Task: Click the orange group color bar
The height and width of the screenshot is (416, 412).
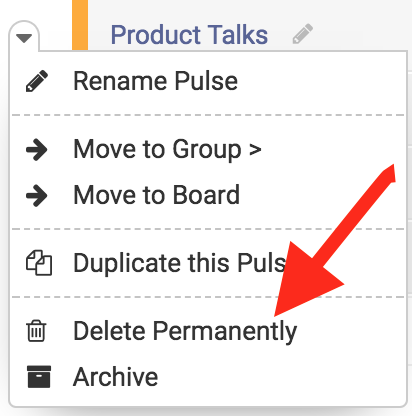Action: click(x=80, y=25)
